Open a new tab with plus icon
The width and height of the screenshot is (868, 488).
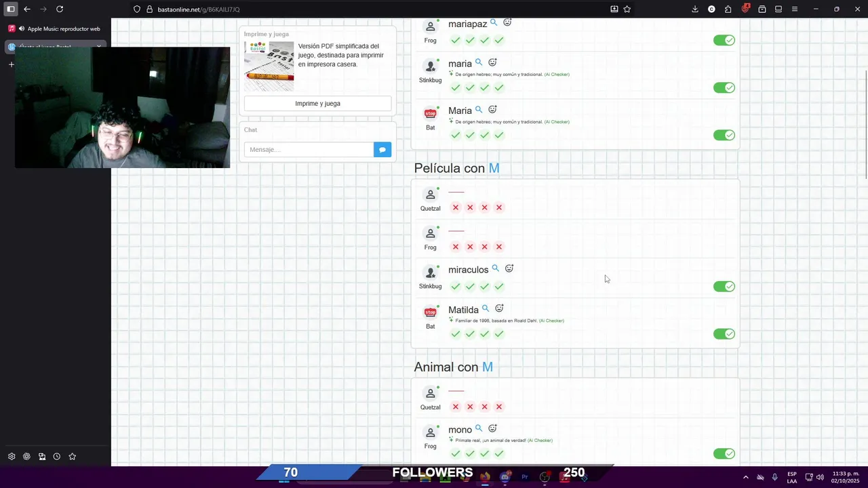coord(11,64)
